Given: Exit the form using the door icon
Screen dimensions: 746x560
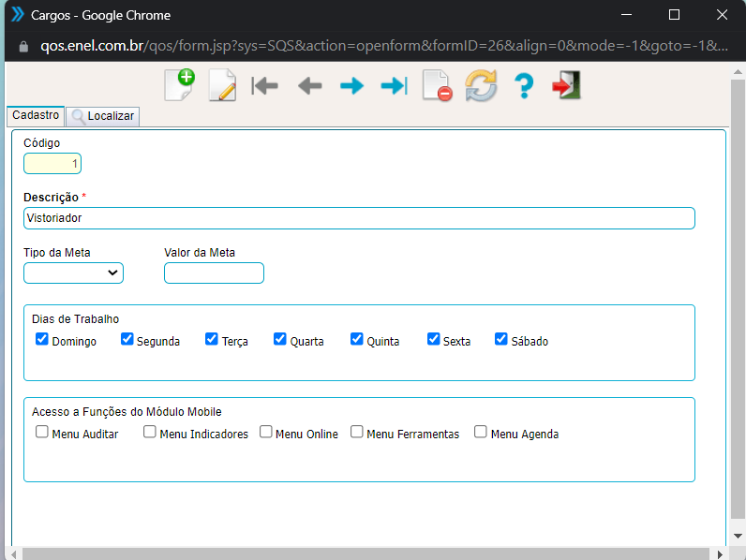Looking at the screenshot, I should (x=566, y=86).
